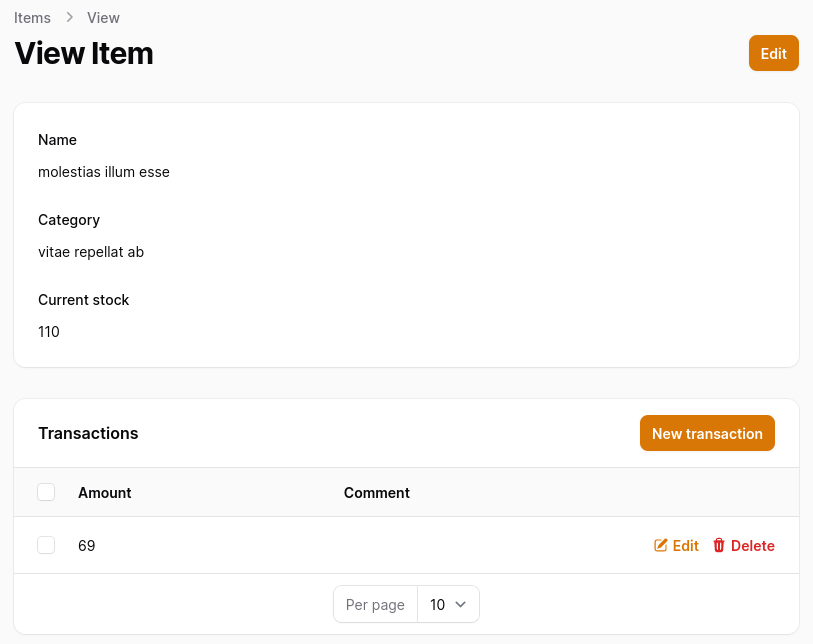Click the red trash delete icon
Screen dimensions: 813x644
point(719,545)
